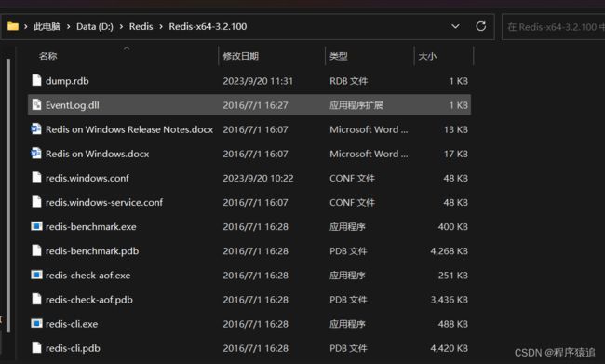The height and width of the screenshot is (364, 605).
Task: Click the 4,420 KB size cell
Action: click(450, 348)
